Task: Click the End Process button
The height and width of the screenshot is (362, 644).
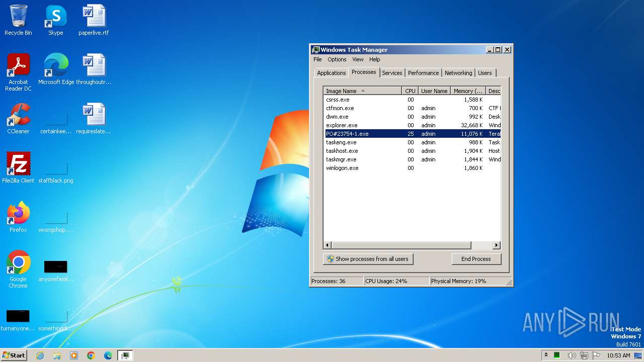Action: pyautogui.click(x=476, y=259)
